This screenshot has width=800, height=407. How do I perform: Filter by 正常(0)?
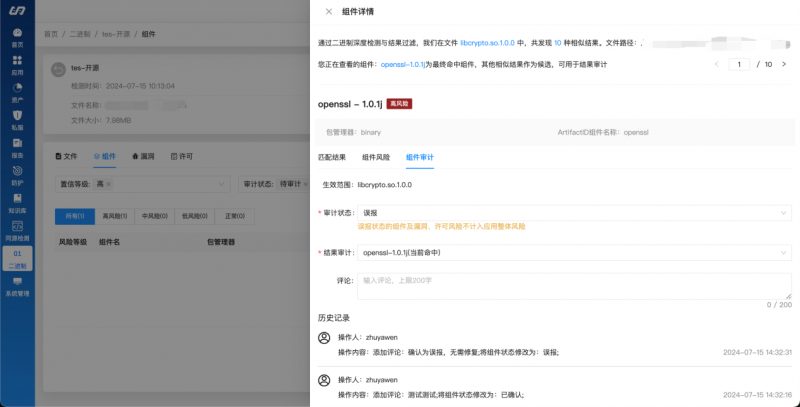coord(235,216)
